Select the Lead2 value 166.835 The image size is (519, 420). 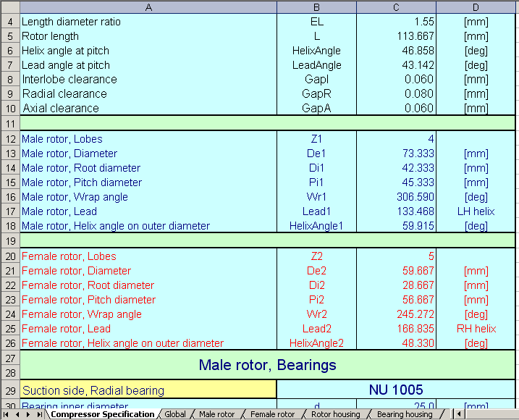(396, 329)
